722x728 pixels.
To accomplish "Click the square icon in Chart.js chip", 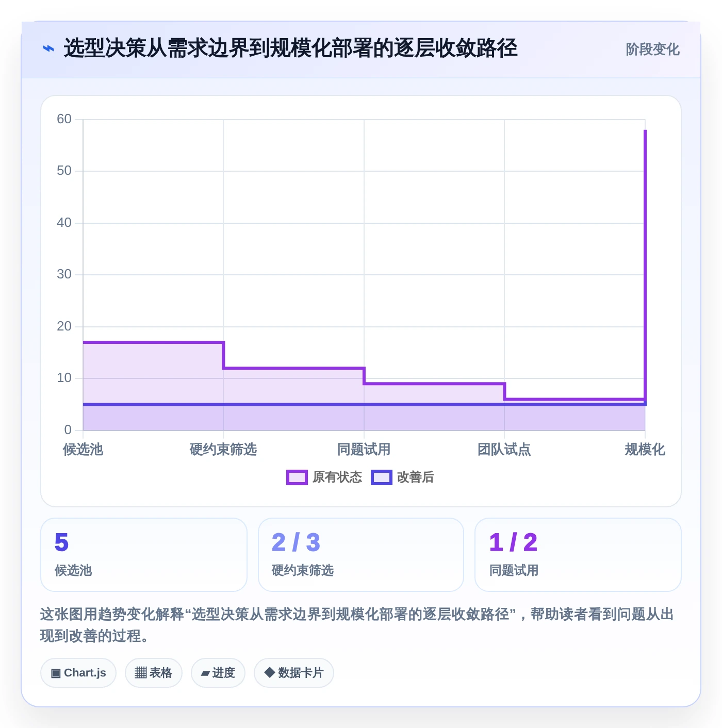I will coord(56,673).
